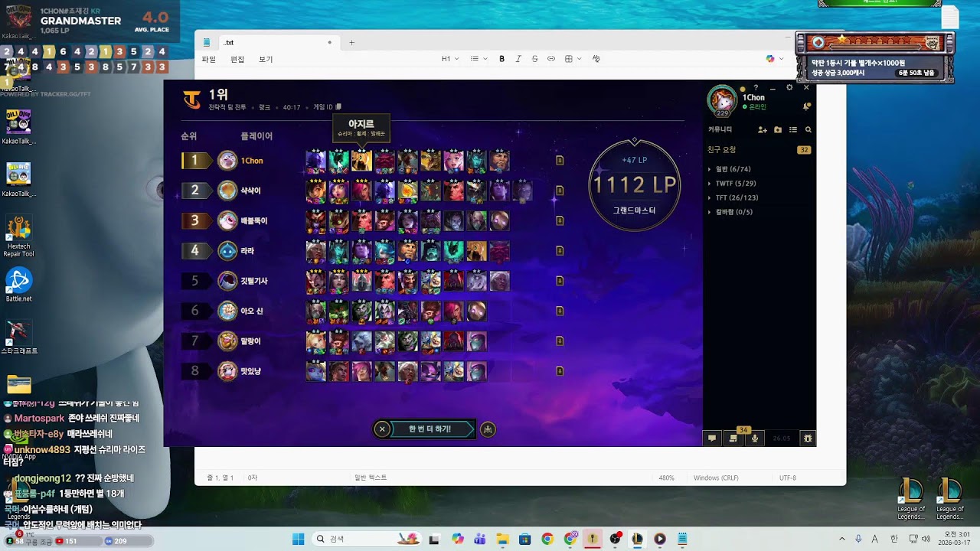980x551 pixels.
Task: Toggle strikethrough formatting in Notepad
Action: (534, 59)
